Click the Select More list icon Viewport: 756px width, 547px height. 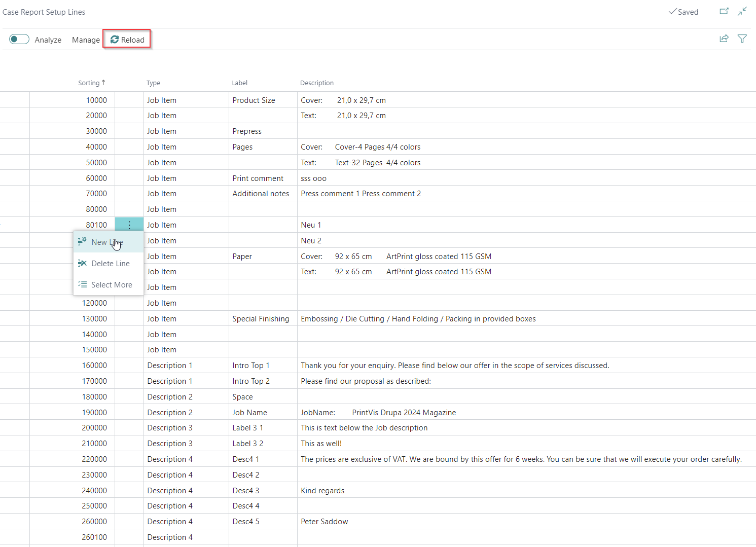click(x=82, y=285)
